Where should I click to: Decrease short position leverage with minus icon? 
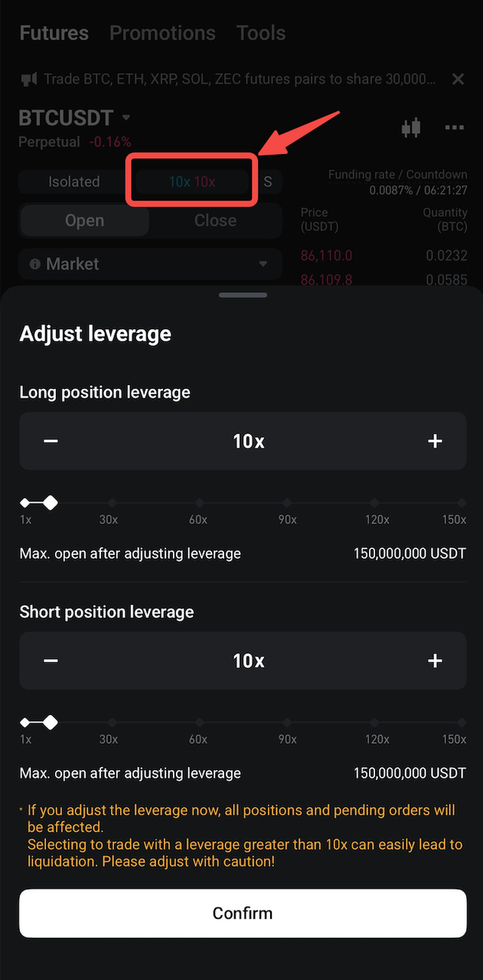(x=51, y=660)
